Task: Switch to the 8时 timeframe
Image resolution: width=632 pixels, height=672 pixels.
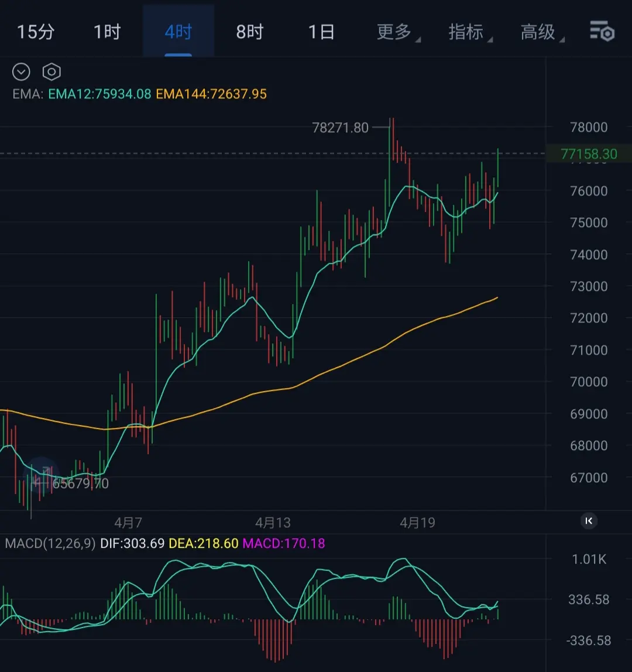Action: tap(250, 32)
